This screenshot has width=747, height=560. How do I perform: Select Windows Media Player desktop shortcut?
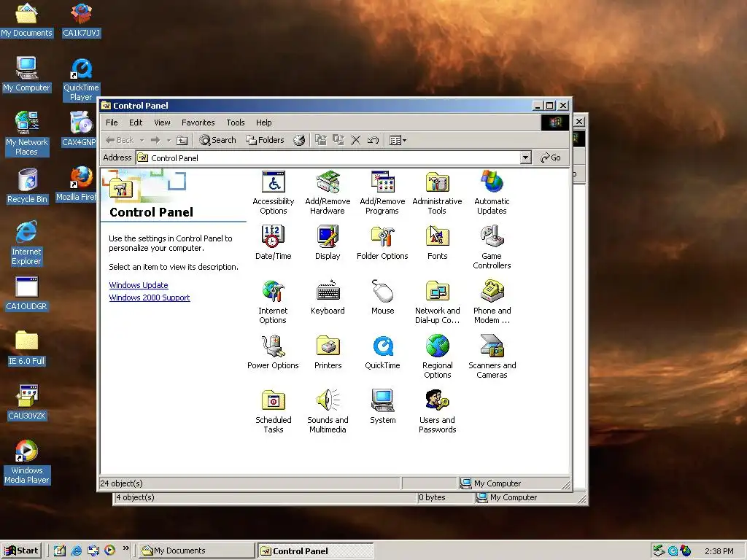coord(27,462)
